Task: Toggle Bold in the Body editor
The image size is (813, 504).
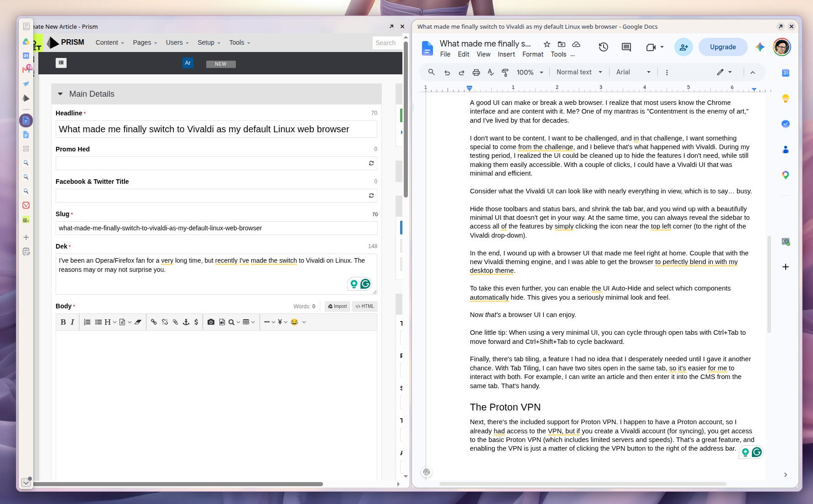Action: tap(63, 322)
